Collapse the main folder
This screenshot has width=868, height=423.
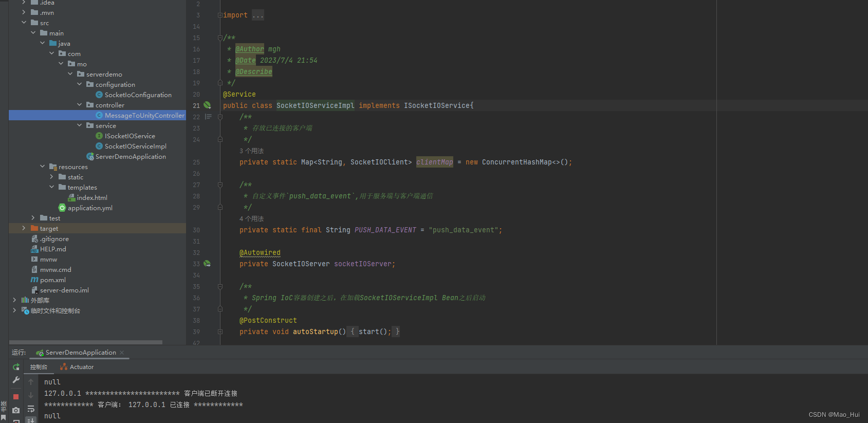click(33, 33)
